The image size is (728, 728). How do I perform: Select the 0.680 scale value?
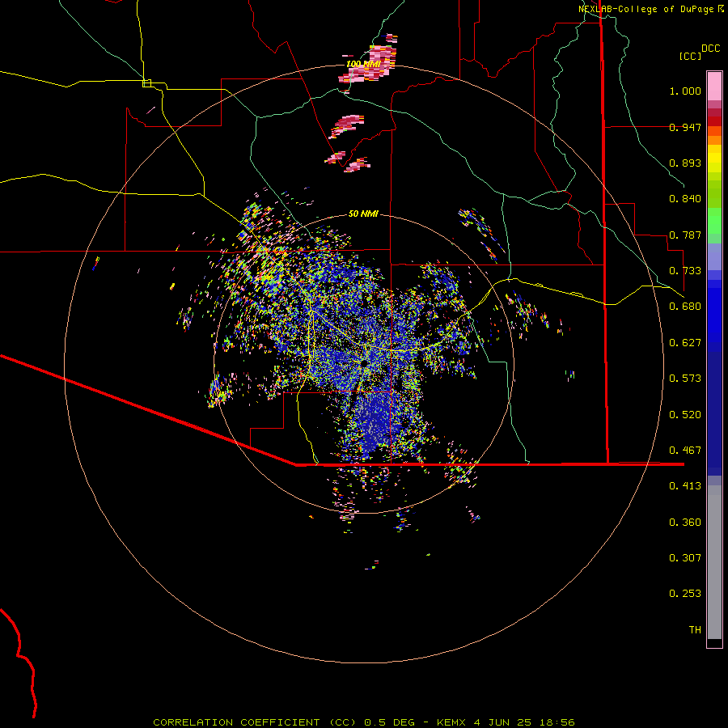coord(685,307)
